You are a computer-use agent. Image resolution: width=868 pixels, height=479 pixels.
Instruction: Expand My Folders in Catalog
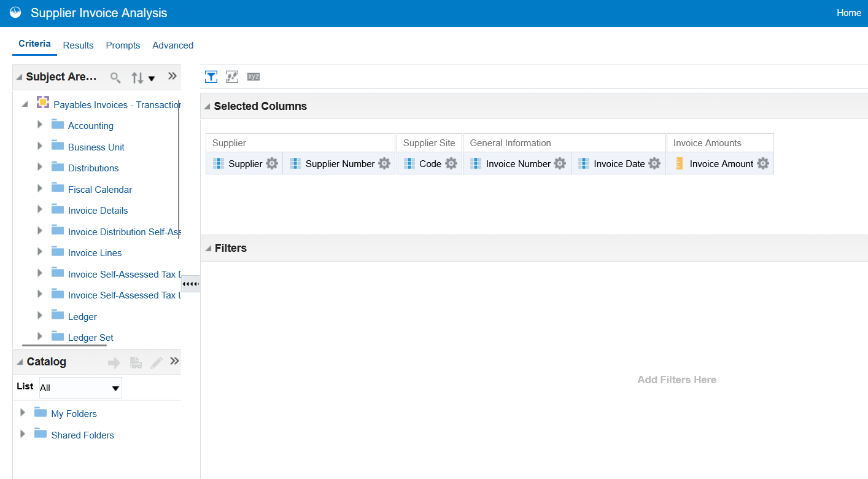[x=23, y=413]
